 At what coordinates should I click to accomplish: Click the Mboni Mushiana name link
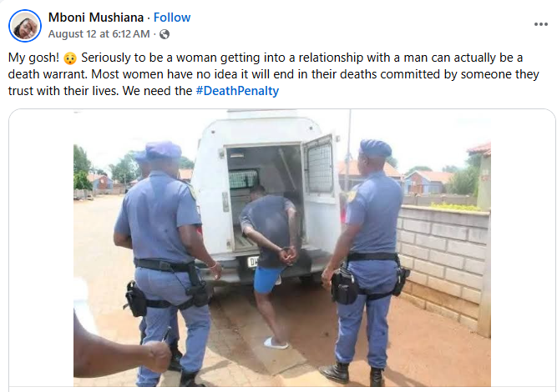(x=96, y=18)
